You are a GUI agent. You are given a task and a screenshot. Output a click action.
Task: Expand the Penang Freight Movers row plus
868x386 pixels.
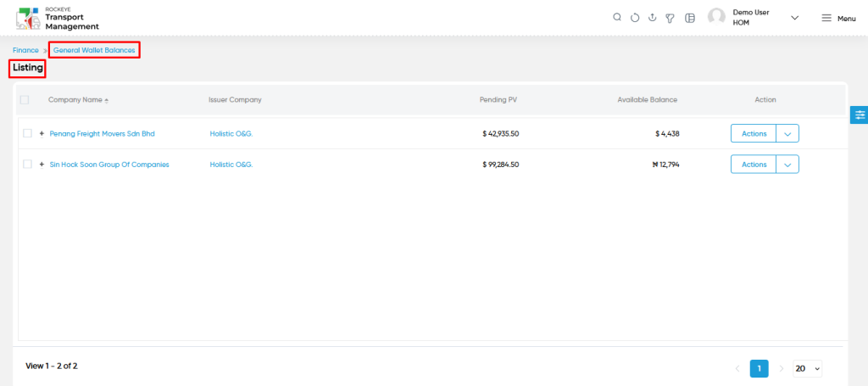pos(42,133)
